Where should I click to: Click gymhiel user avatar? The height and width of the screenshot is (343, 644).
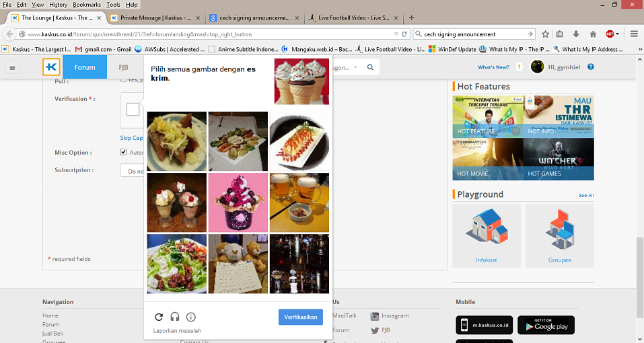pyautogui.click(x=537, y=67)
